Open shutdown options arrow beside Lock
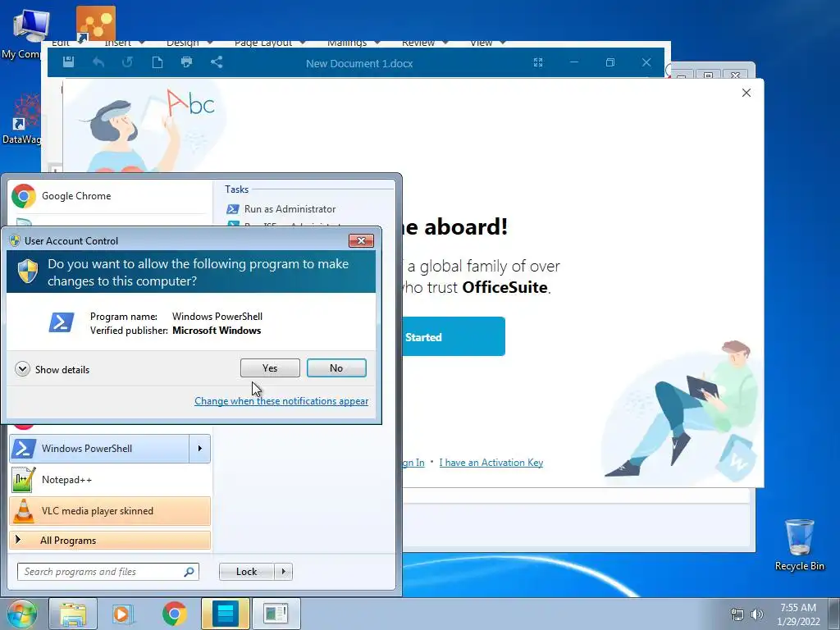 click(283, 572)
